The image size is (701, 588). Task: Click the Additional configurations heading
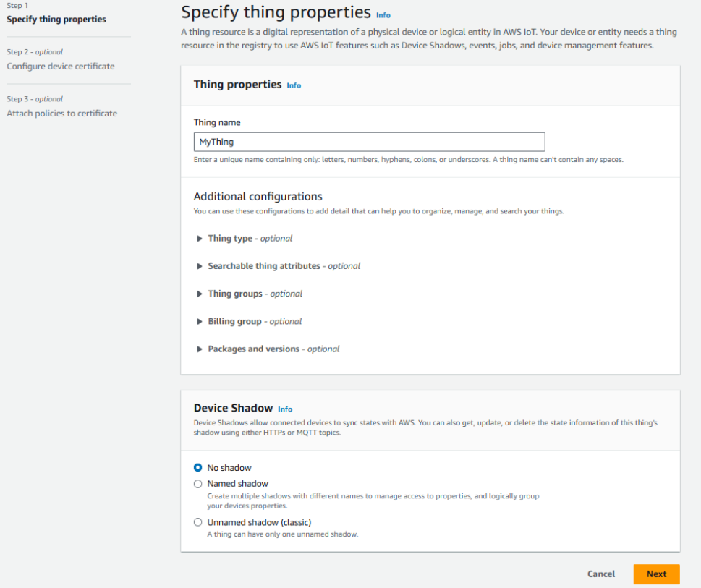258,197
